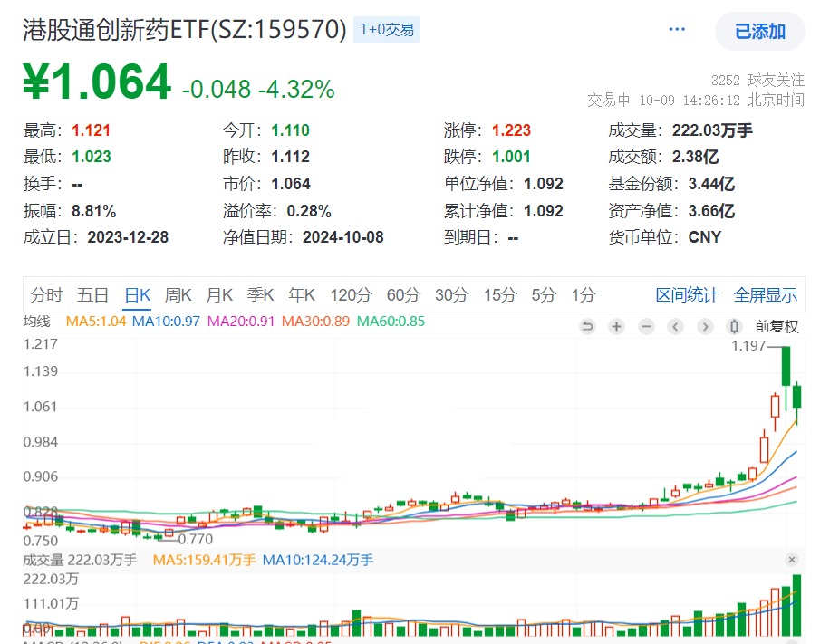820x644 pixels.
Task: Pan the chart to the right
Action: coord(706,327)
